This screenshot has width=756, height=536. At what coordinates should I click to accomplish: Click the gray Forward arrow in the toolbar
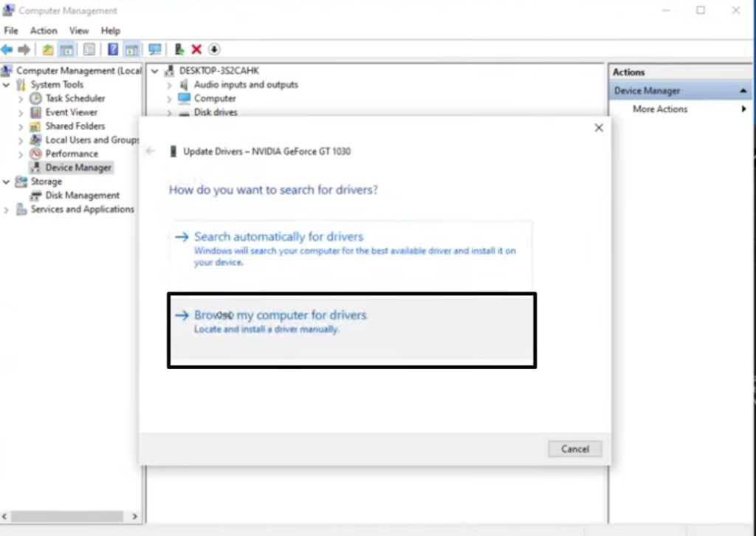coord(24,49)
